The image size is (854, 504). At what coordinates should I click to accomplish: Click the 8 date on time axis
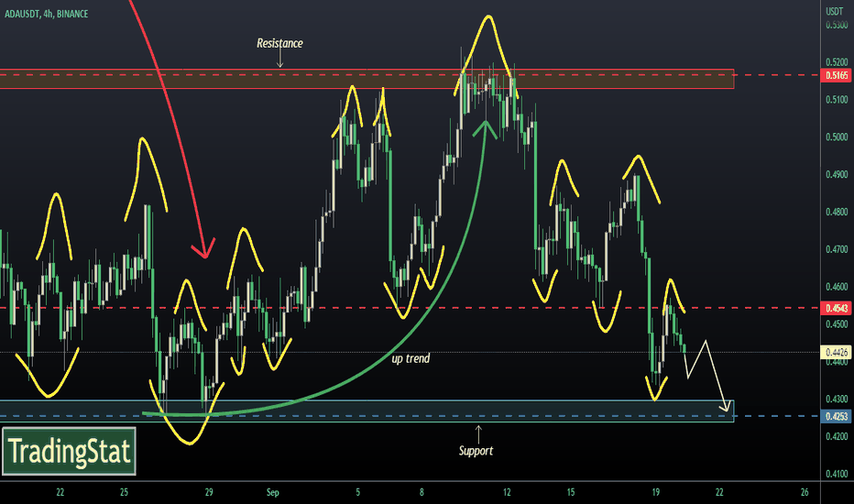click(422, 492)
